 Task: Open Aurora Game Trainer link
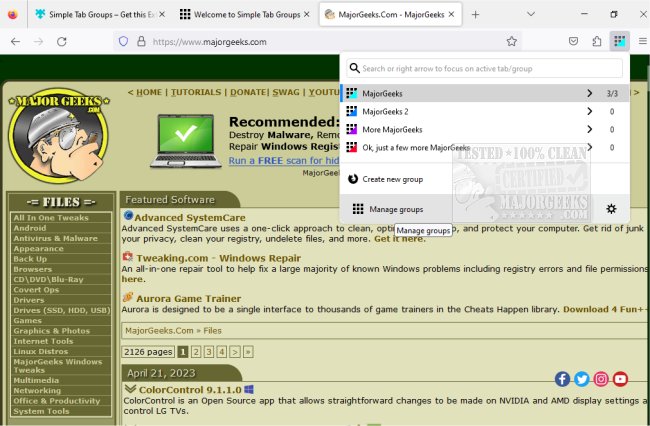coord(189,298)
